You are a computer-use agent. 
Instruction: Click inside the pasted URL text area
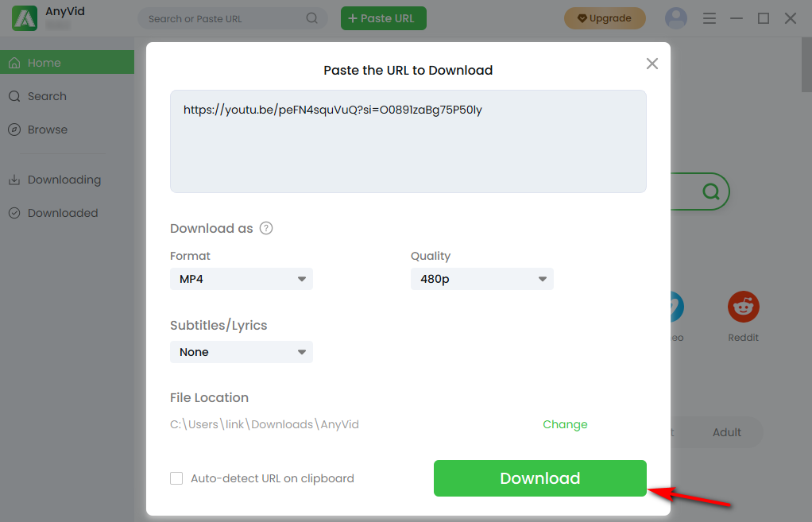click(x=408, y=141)
